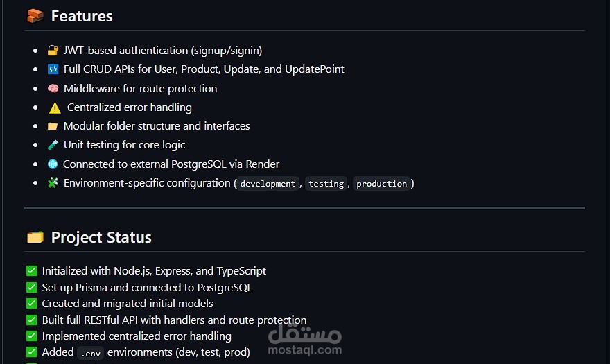Click text Initialized with Node.js, Express, and TypeScript

[154, 271]
